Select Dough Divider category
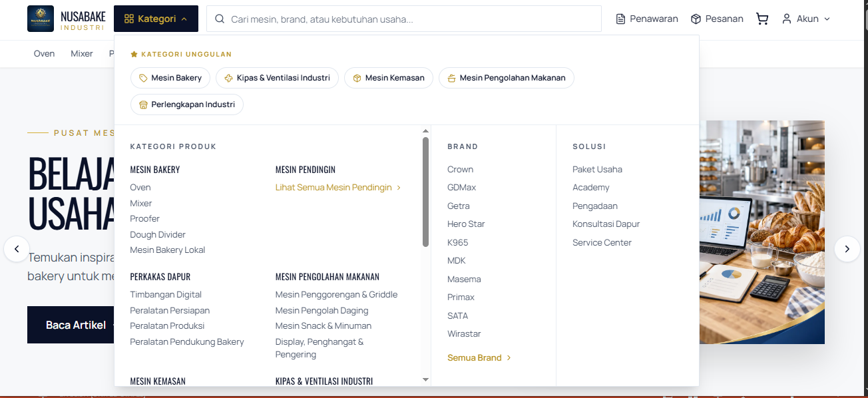The height and width of the screenshot is (398, 868). [158, 234]
